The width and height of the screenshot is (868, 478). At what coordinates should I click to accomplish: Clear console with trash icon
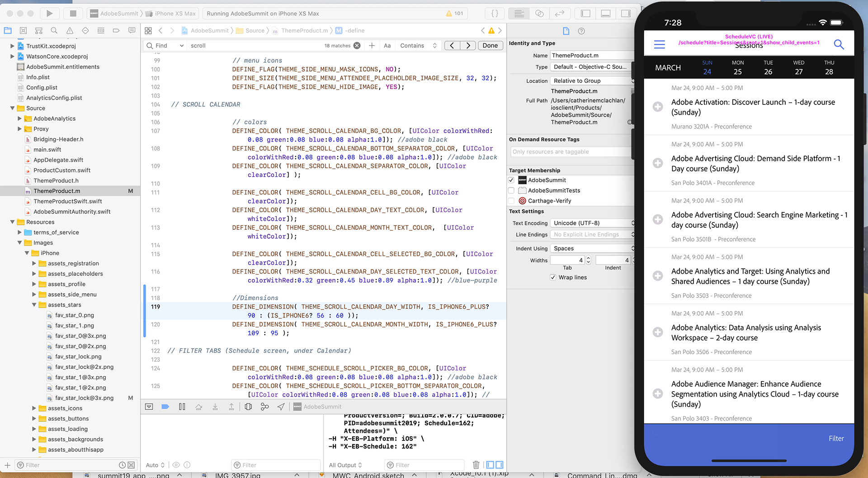click(x=476, y=465)
